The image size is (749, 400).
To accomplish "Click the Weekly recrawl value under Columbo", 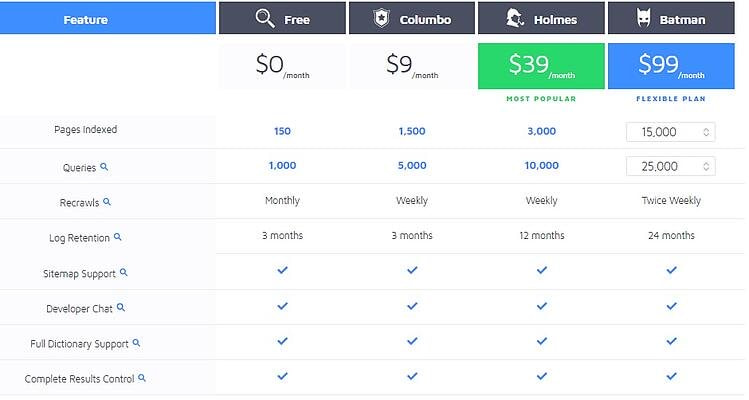I will click(x=412, y=200).
